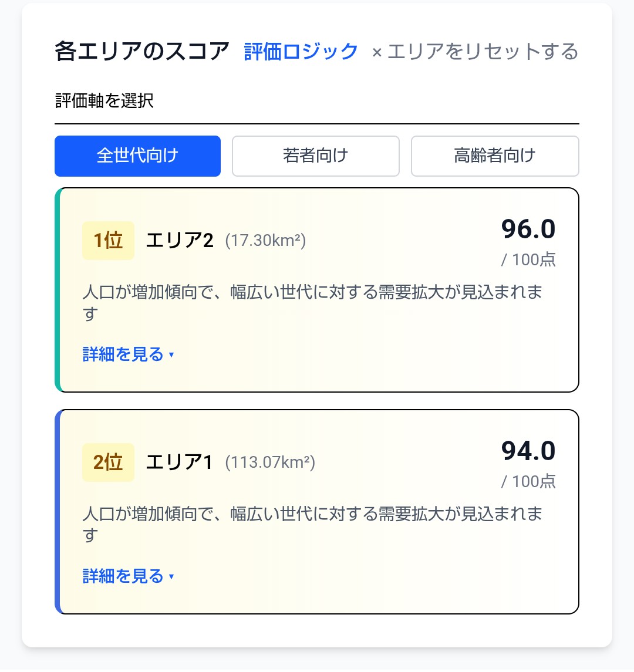Click the ▾ arrow in the エリア1 card
This screenshot has width=634, height=672.
171,577
